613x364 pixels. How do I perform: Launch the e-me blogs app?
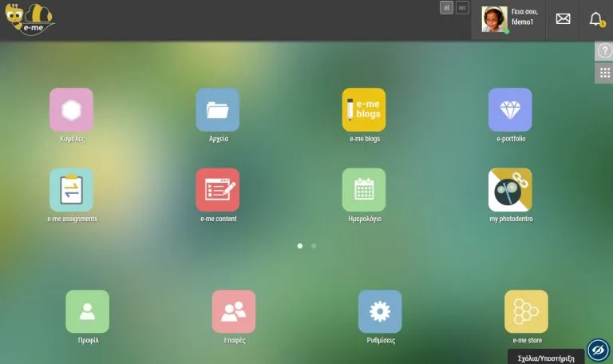coord(364,110)
